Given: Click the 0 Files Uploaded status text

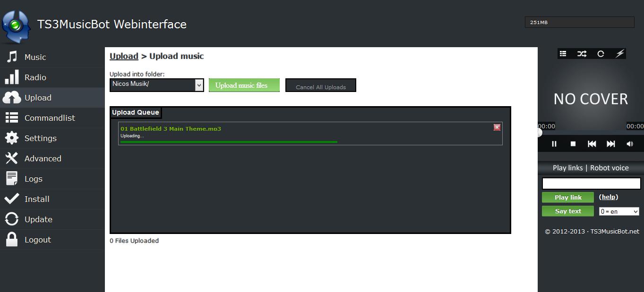Looking at the screenshot, I should 134,241.
